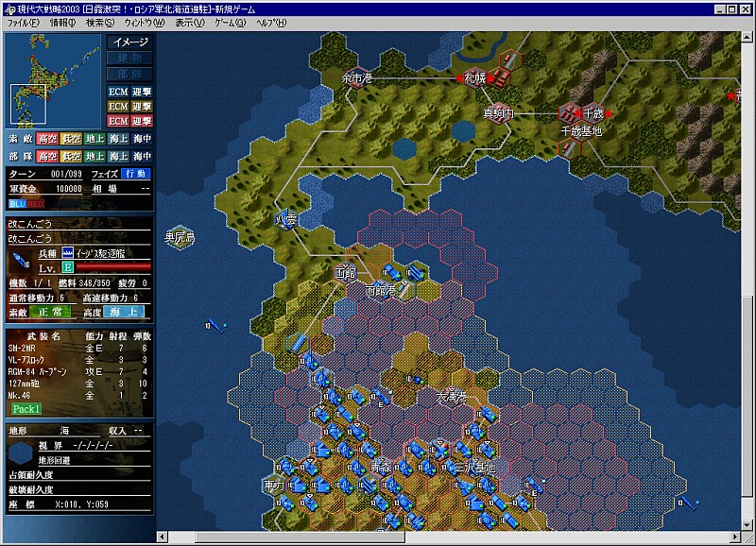The height and width of the screenshot is (546, 756).
Task: Click the 三沢基地 air base hex
Action: click(x=475, y=467)
